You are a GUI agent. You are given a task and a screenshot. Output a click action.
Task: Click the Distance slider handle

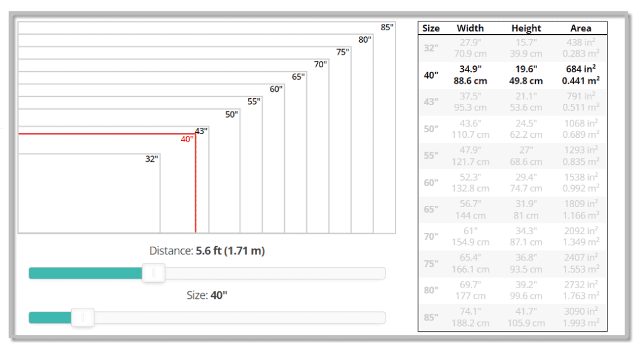[x=153, y=273]
